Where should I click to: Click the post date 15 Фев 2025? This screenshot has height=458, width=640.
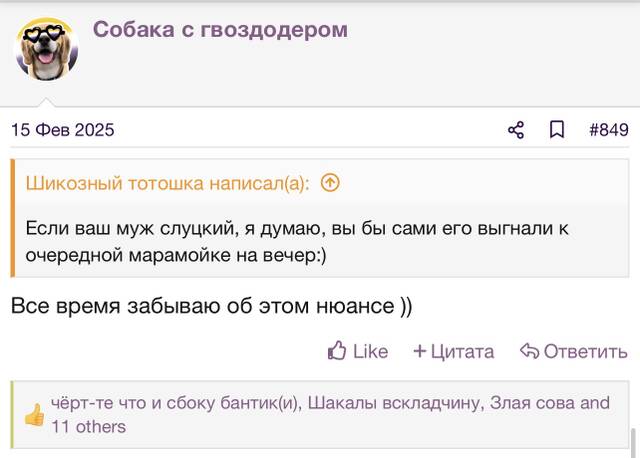62,130
